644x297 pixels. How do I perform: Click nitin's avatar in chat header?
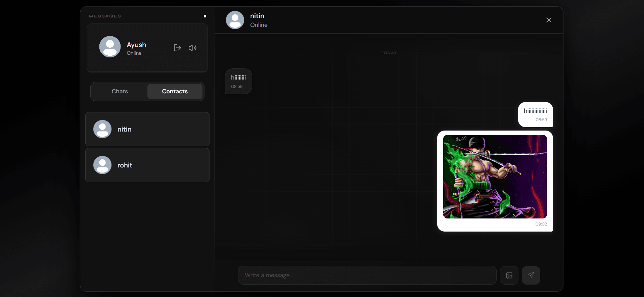[235, 20]
